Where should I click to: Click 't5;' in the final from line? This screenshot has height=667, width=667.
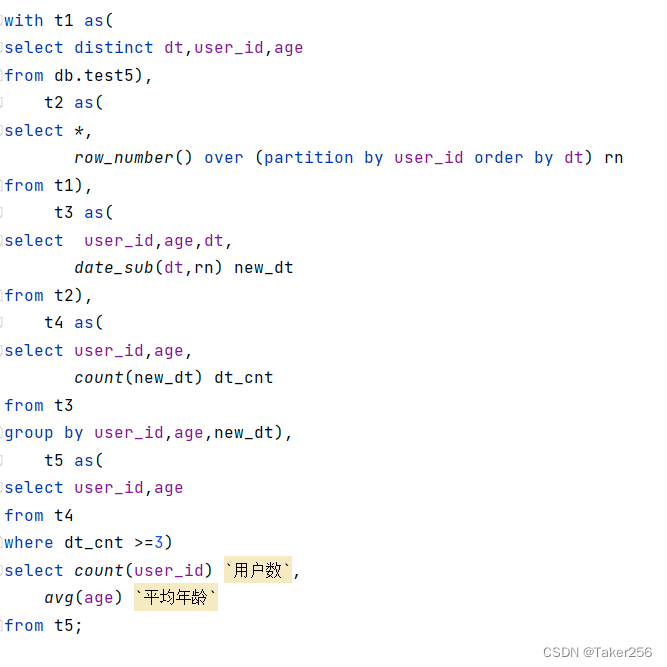pos(68,625)
